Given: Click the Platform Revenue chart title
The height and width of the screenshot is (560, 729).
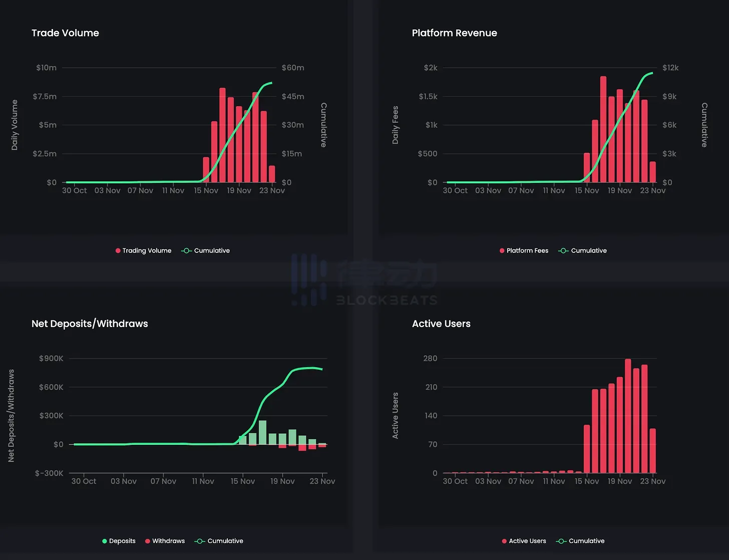Looking at the screenshot, I should (x=454, y=33).
